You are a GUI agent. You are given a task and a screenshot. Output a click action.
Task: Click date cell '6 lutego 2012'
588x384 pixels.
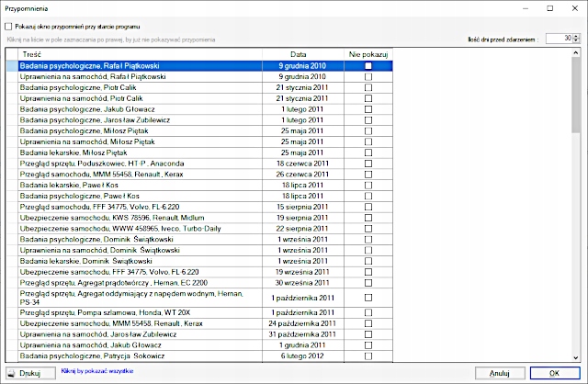coord(303,356)
